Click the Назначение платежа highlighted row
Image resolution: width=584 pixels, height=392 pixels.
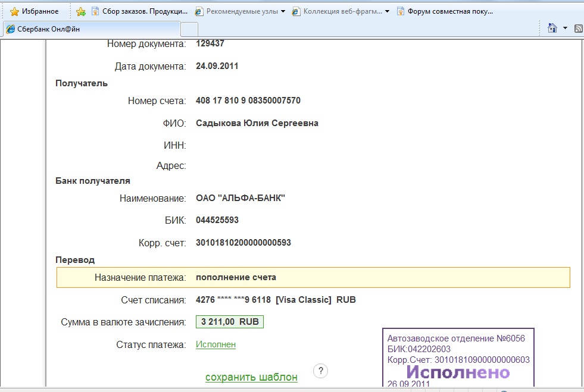tap(313, 277)
